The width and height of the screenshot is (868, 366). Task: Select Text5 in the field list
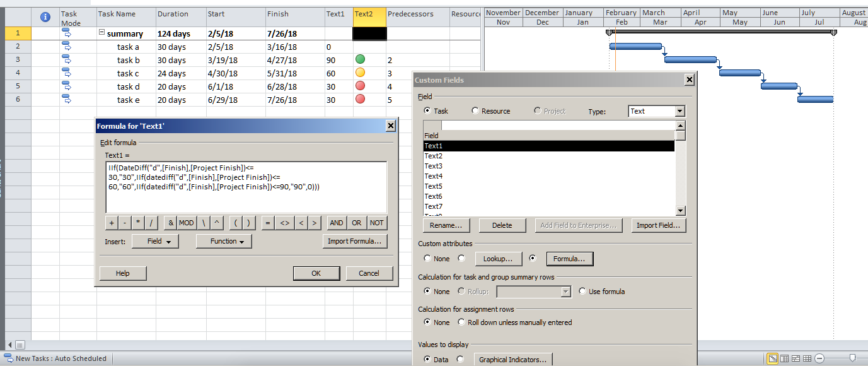click(x=549, y=186)
